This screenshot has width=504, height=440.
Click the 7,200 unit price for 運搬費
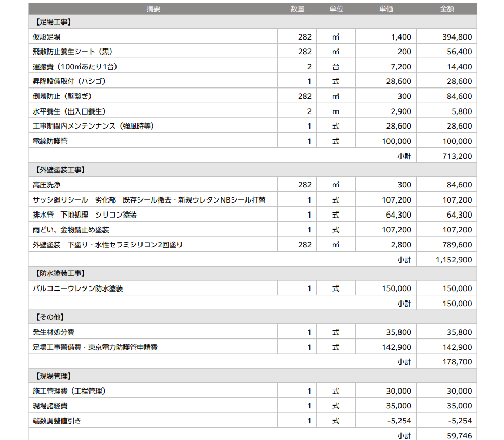coord(400,67)
